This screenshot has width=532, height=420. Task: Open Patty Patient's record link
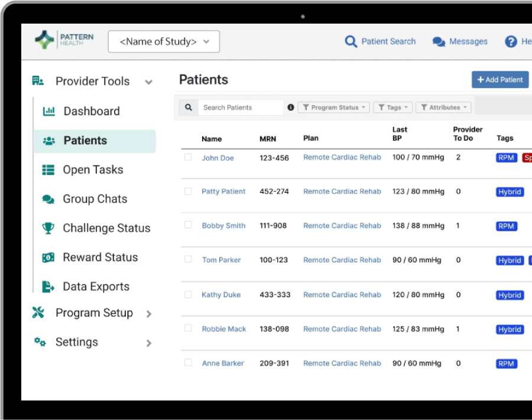tap(223, 192)
